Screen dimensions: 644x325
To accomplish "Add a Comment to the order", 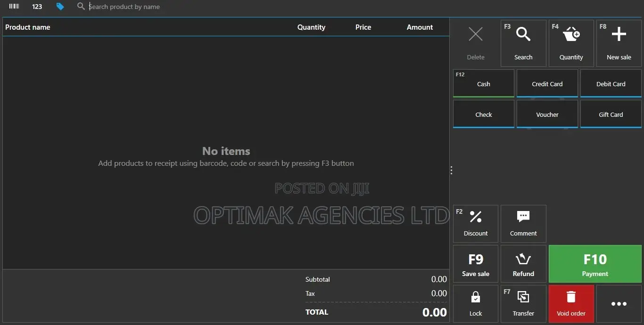I will tap(523, 223).
